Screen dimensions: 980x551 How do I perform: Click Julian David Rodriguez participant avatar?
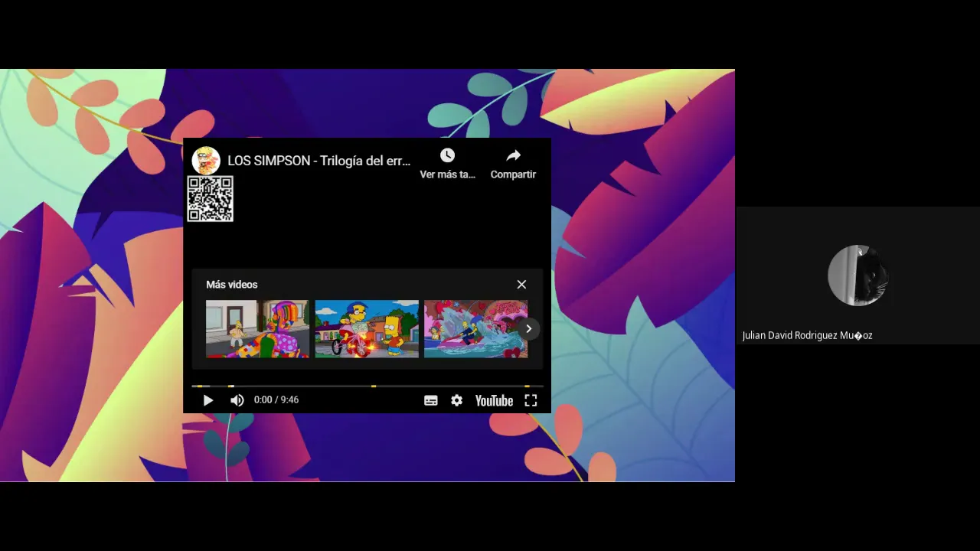pos(858,275)
